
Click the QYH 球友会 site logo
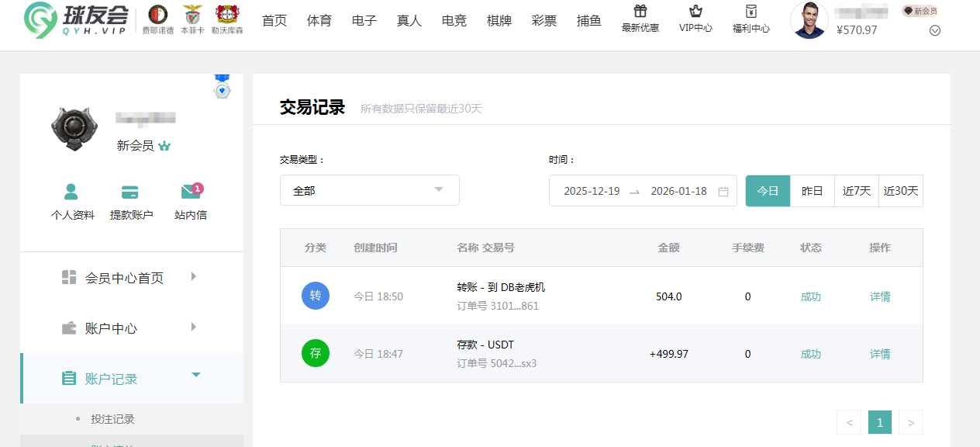click(74, 22)
